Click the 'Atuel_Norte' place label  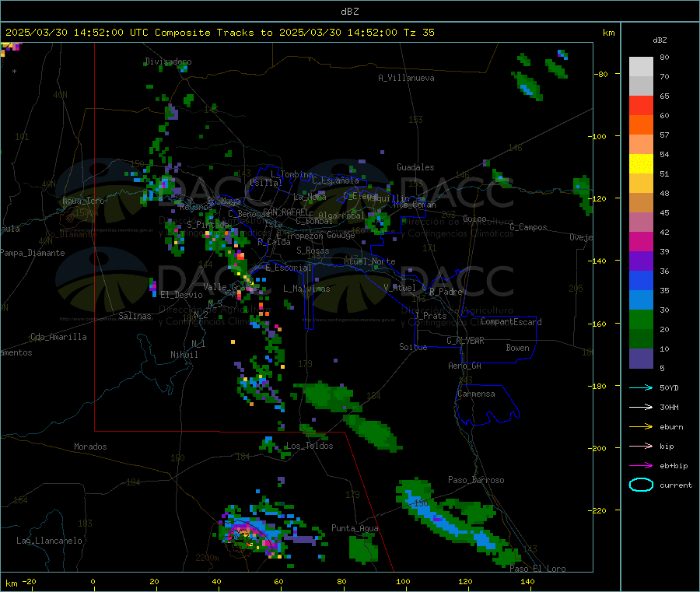coord(369,261)
